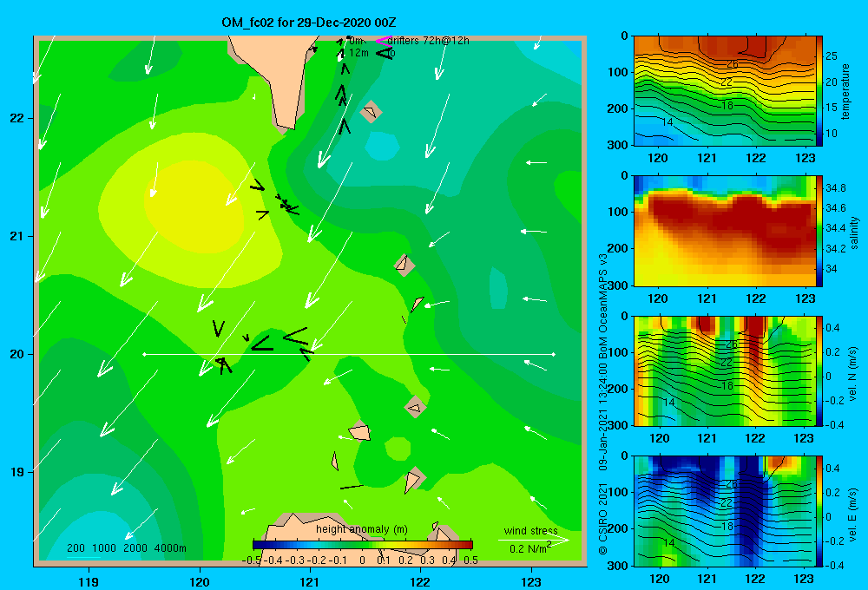Click the "34.8" salinity color bar tick
The height and width of the screenshot is (590, 868).
[835, 188]
